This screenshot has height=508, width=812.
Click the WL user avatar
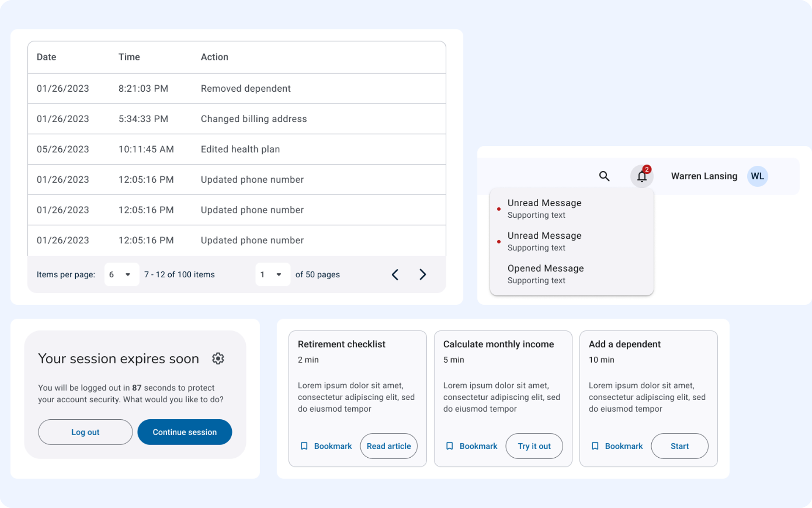click(757, 176)
